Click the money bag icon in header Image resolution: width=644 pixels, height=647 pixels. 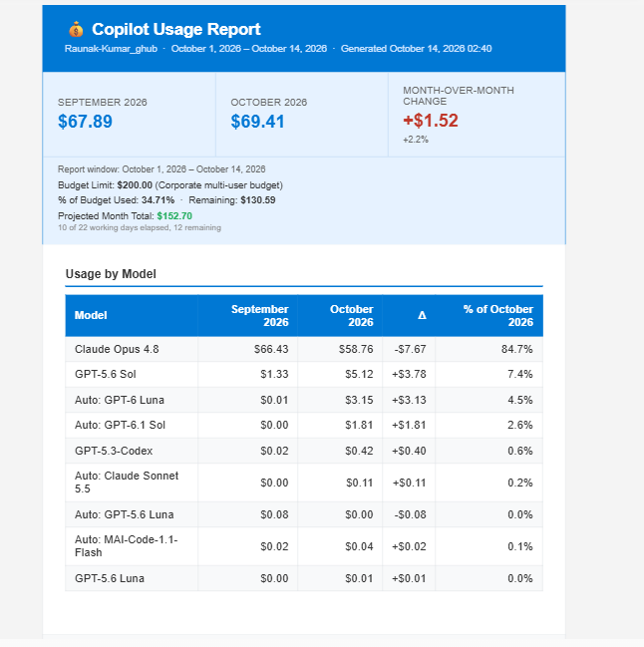coord(76,30)
